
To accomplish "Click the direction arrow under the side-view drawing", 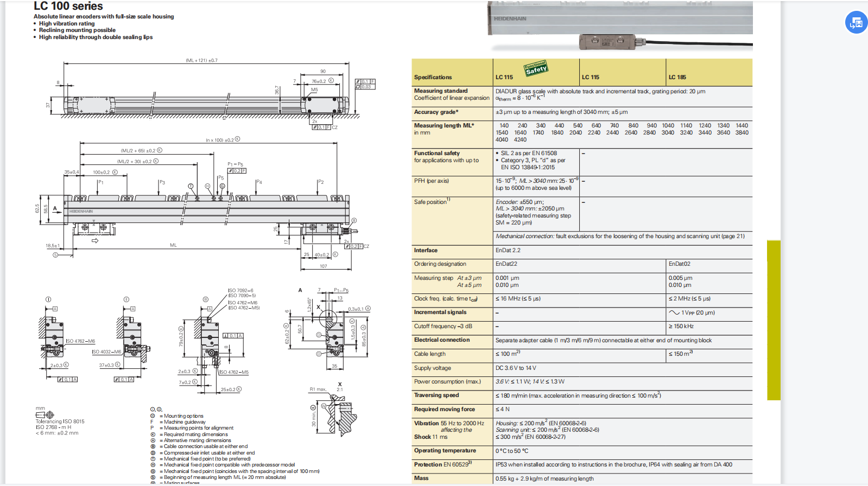I will pyautogui.click(x=95, y=241).
